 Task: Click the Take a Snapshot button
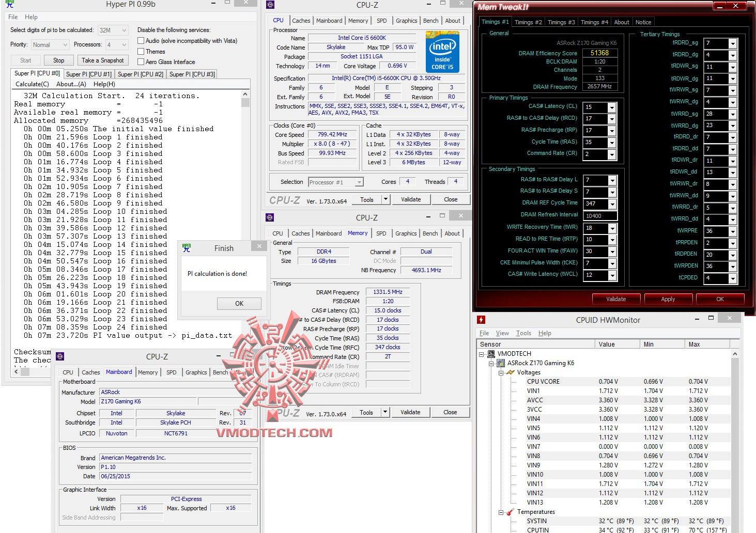pos(103,60)
